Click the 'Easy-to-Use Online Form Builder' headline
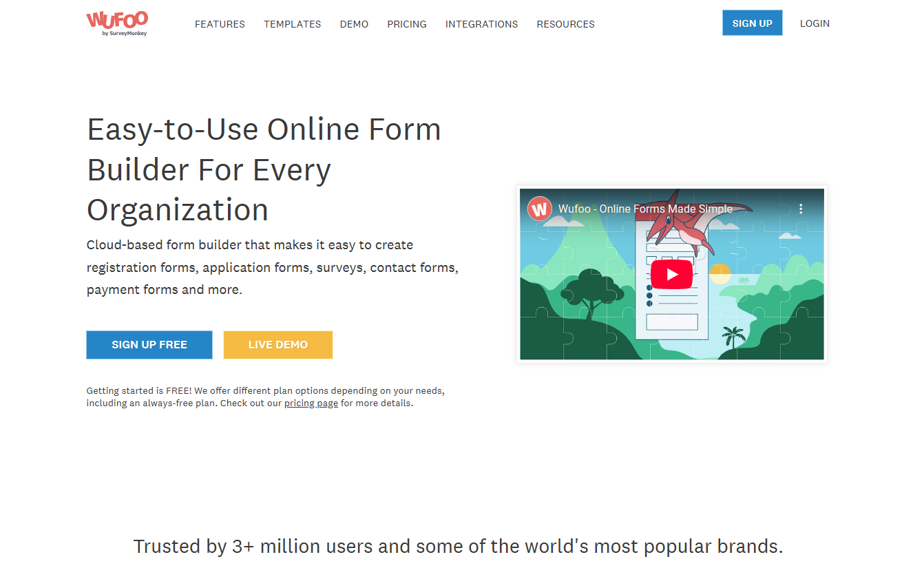 click(264, 169)
